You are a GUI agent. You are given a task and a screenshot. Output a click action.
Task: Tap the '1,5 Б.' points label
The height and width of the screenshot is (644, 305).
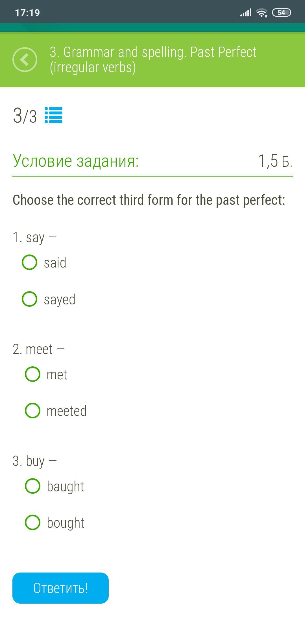pyautogui.click(x=275, y=161)
